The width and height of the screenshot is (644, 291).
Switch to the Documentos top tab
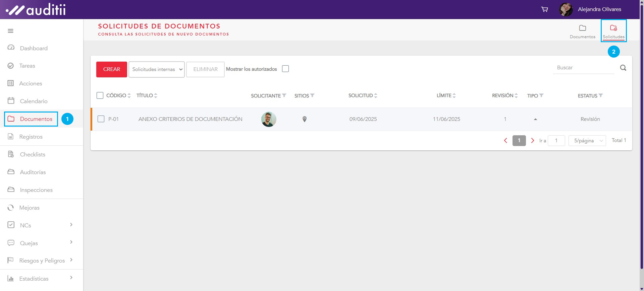coord(582,31)
